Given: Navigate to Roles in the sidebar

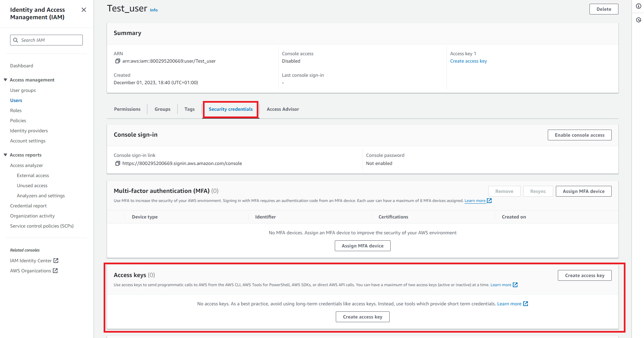Looking at the screenshot, I should pos(16,110).
